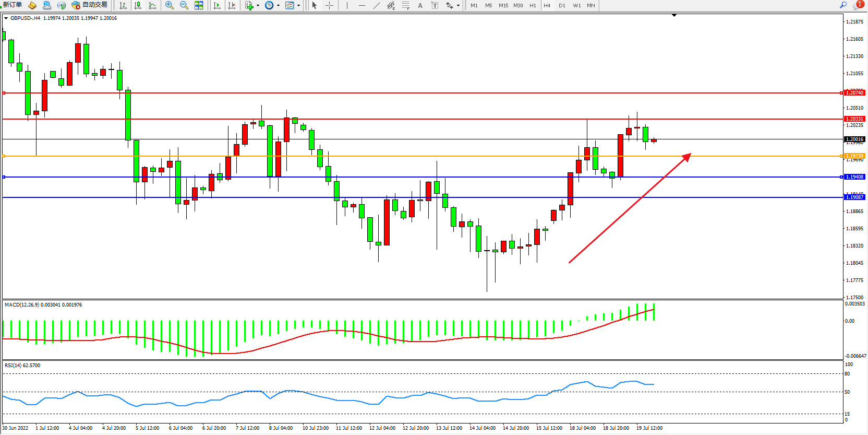
Task: Toggle candlestick chart mode
Action: click(x=138, y=5)
